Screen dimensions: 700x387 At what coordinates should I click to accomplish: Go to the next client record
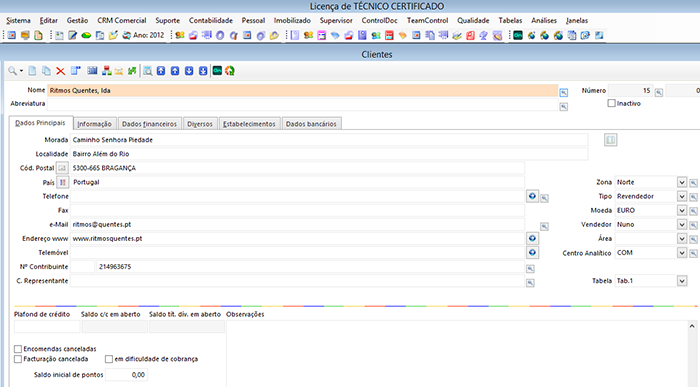(189, 71)
